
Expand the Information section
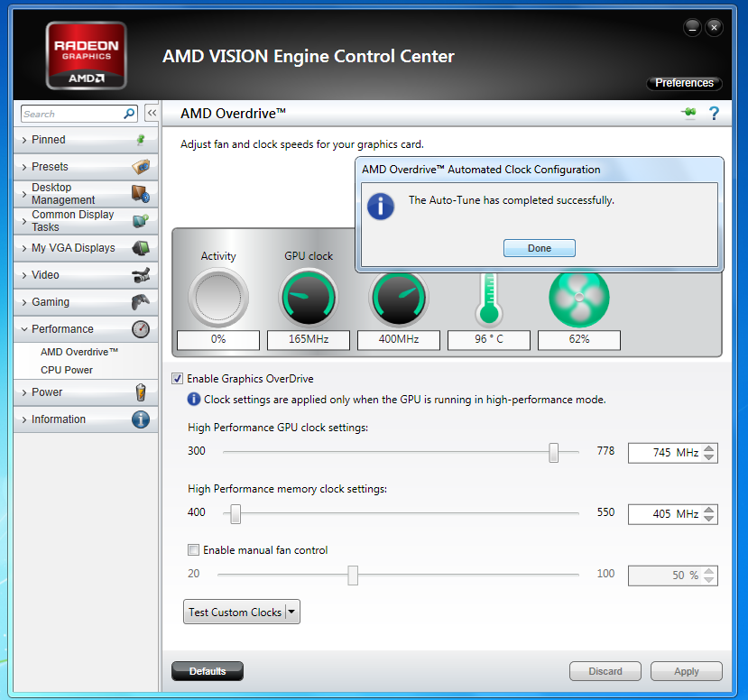pos(24,419)
